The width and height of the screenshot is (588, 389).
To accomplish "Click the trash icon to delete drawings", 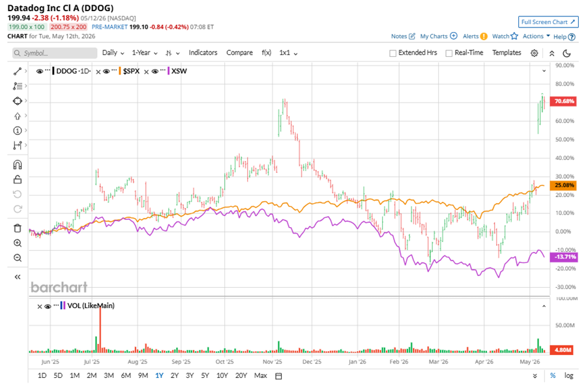I will point(17,228).
